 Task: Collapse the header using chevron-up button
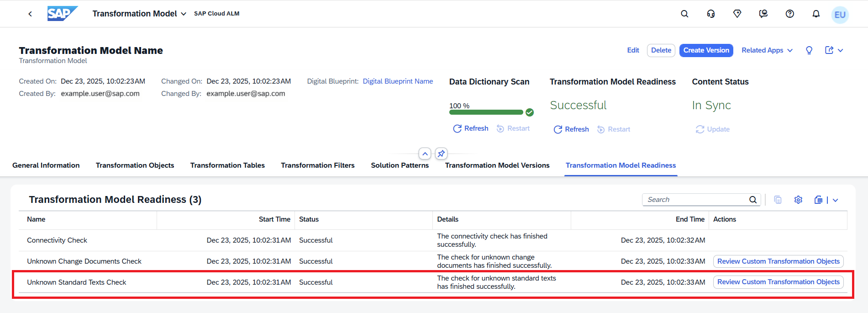pos(425,154)
